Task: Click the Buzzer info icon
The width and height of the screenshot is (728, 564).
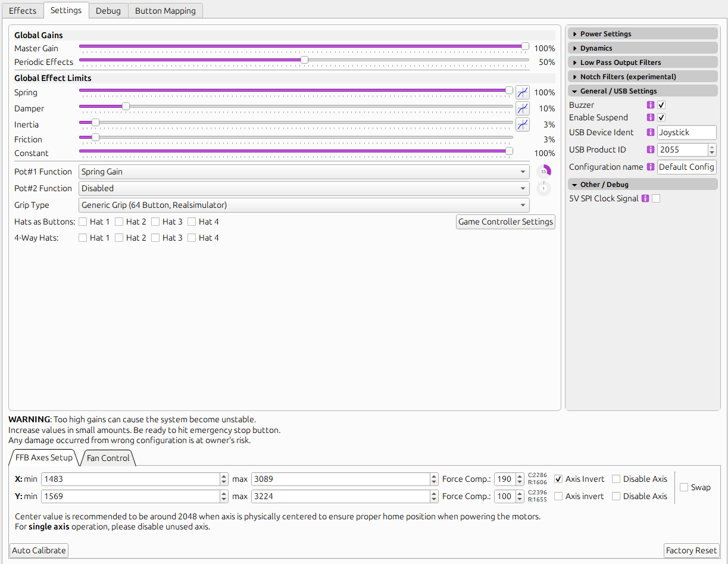Action: (x=651, y=105)
